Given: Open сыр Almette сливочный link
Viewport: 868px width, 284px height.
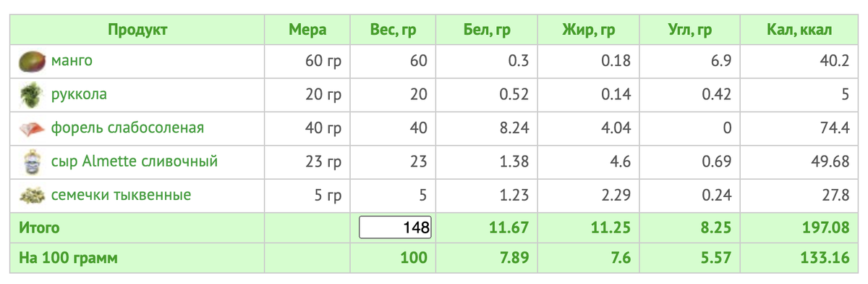Looking at the screenshot, I should click(135, 162).
